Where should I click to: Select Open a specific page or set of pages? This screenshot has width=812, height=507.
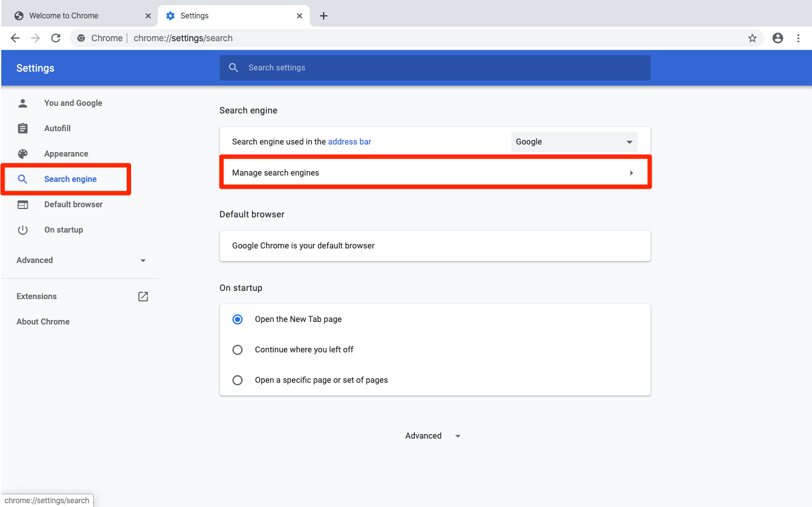(238, 380)
